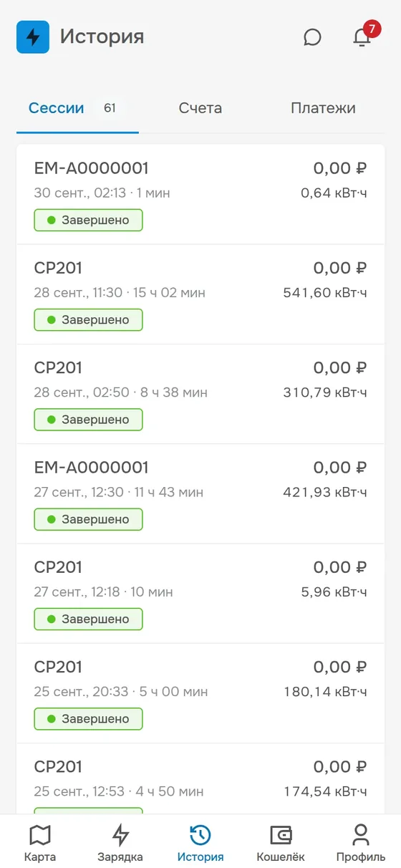Open CP201 session from 28 сент., 02:50
Screen dimensions: 401x868
pyautogui.click(x=200, y=394)
